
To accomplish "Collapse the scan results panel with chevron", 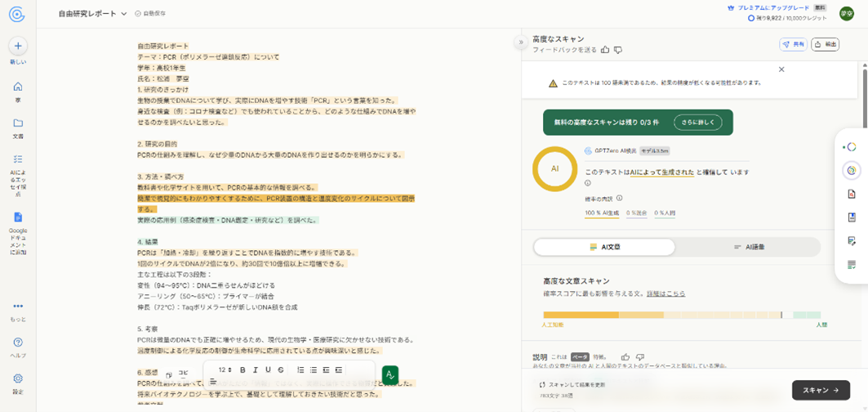I will tap(521, 43).
